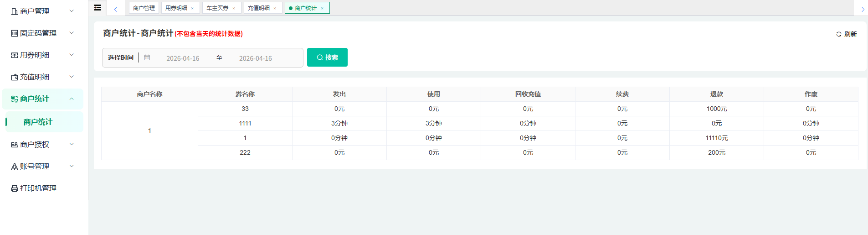
Task: Click the 刷新 refresh button
Action: click(x=847, y=34)
